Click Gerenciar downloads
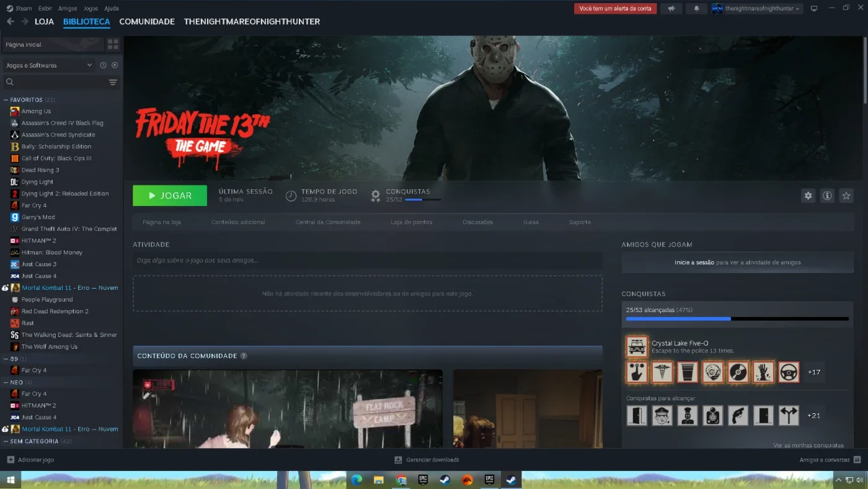The height and width of the screenshot is (489, 868). click(427, 460)
